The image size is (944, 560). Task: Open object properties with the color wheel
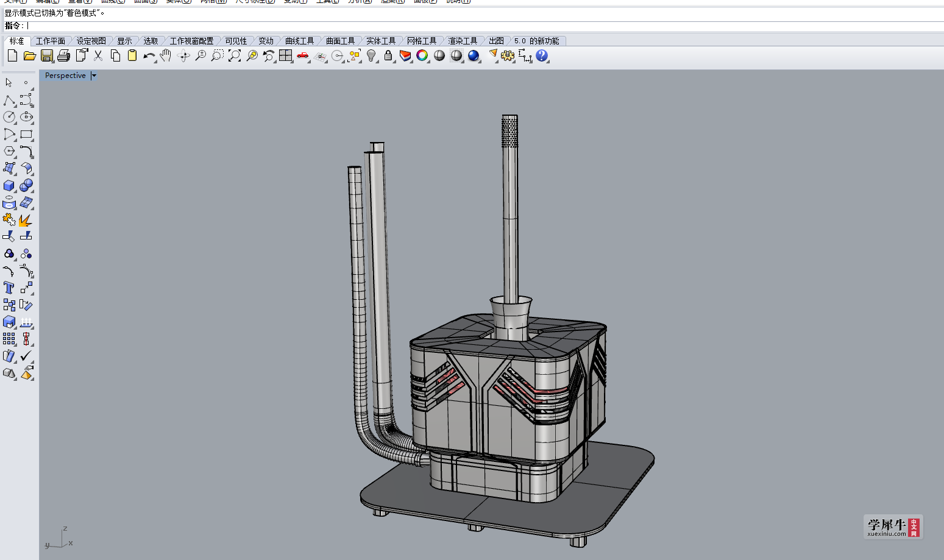(422, 56)
